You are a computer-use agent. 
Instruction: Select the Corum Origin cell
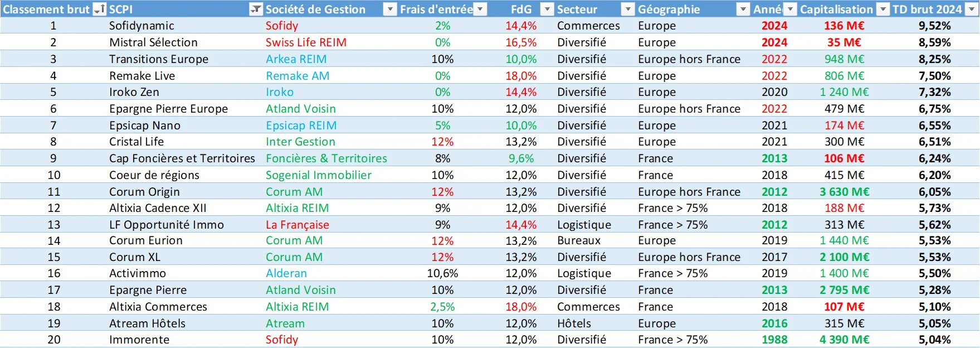click(144, 192)
